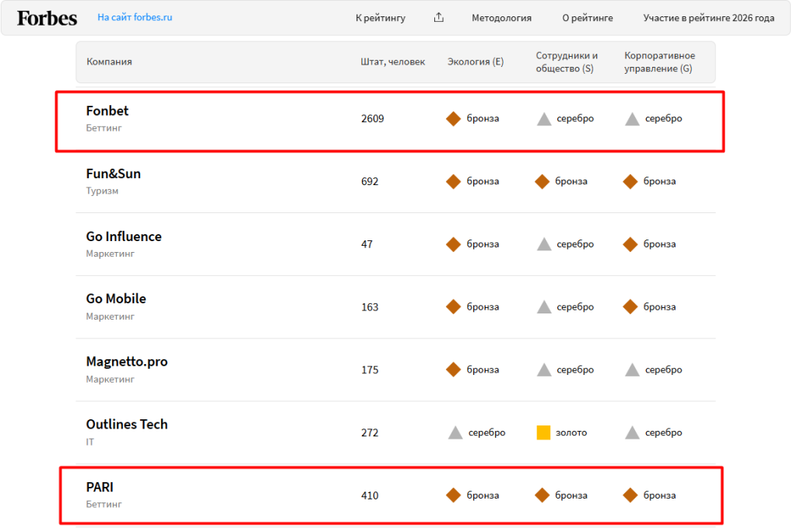797x532 pixels.
Task: Click the share upload icon
Action: 439,18
